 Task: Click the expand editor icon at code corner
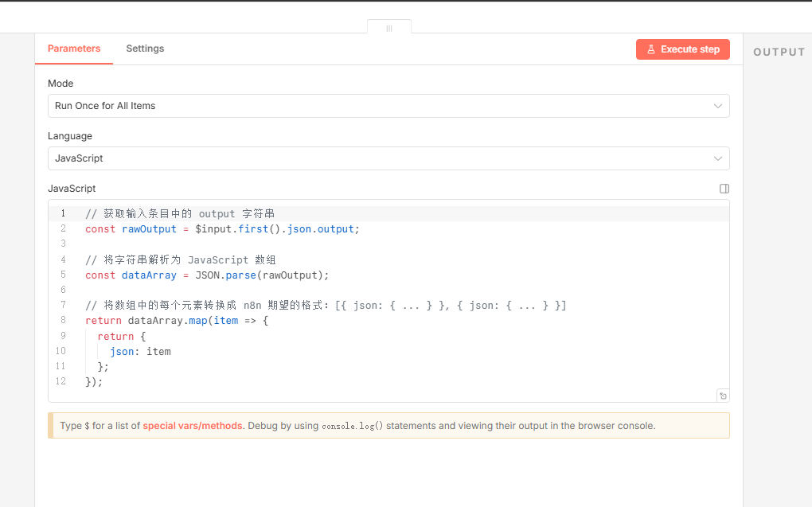722,396
